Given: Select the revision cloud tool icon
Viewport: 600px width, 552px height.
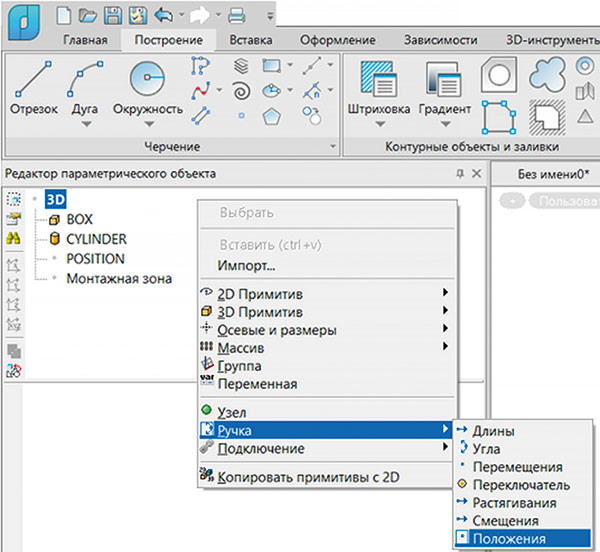Looking at the screenshot, I should (547, 73).
